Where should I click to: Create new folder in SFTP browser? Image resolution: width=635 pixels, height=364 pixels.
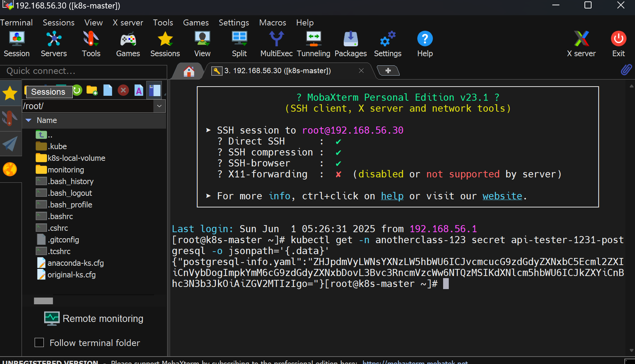pos(92,90)
